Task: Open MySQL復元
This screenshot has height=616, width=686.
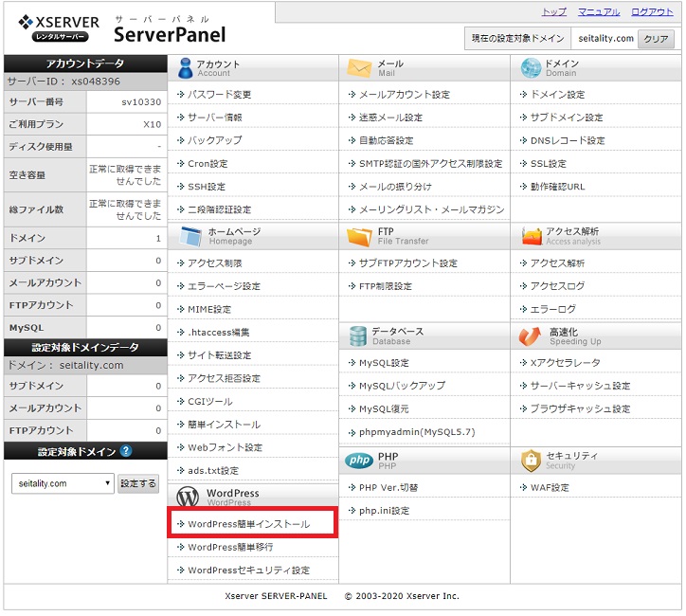Action: 384,408
